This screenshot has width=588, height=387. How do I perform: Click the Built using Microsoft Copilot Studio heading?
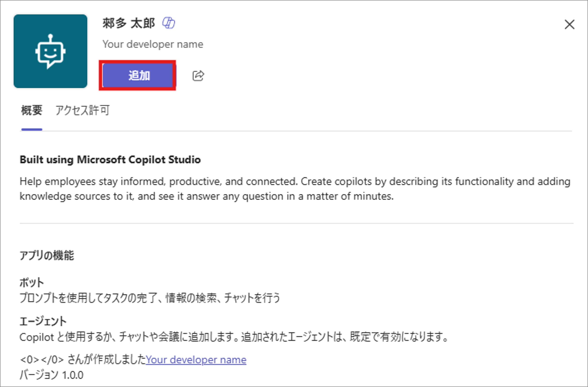tap(110, 160)
